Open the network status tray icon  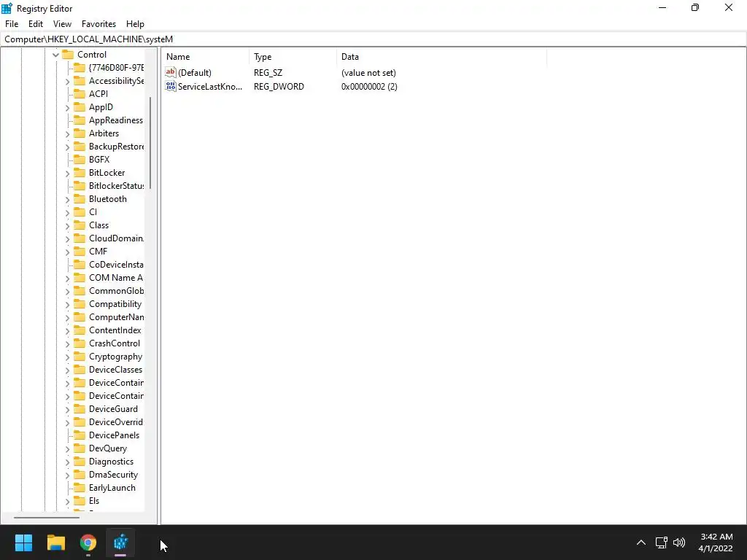tap(661, 542)
